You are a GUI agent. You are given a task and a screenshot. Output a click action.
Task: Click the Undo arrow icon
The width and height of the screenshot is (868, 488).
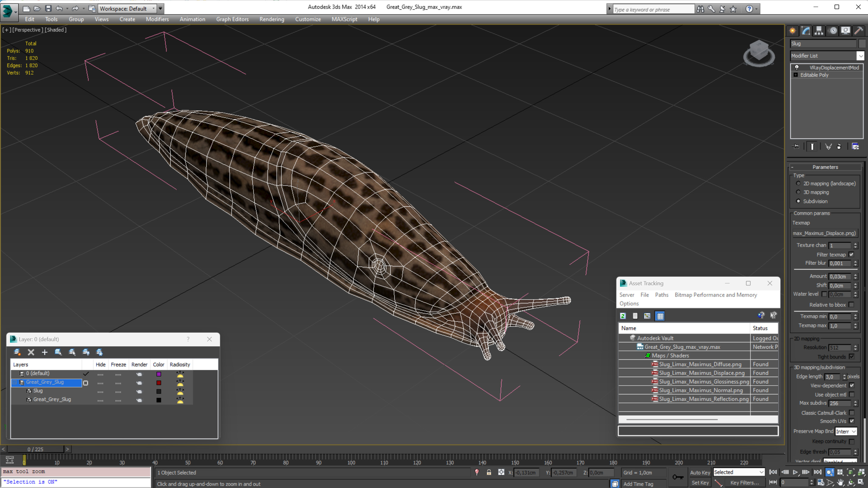(59, 9)
